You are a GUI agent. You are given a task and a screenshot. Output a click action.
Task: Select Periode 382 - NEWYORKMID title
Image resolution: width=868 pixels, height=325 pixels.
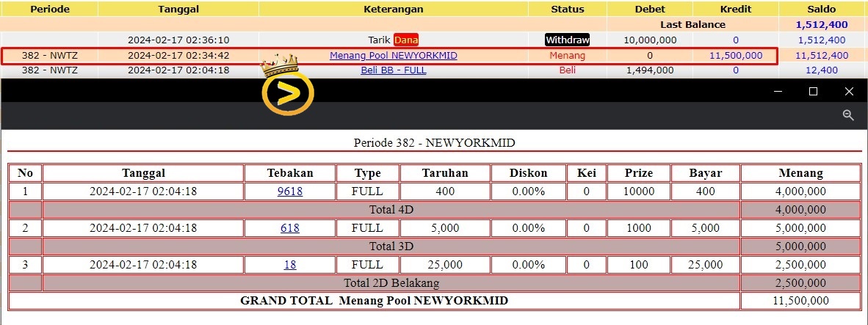pos(435,142)
